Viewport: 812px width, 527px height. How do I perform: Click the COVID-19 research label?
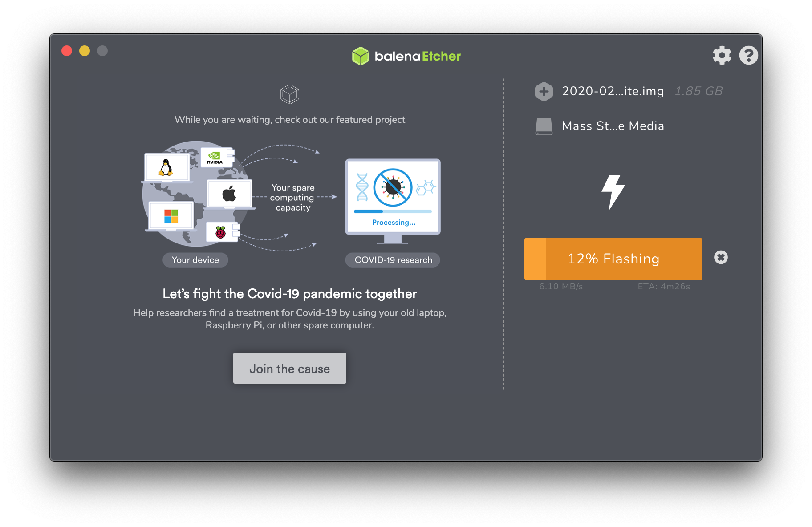coord(393,260)
